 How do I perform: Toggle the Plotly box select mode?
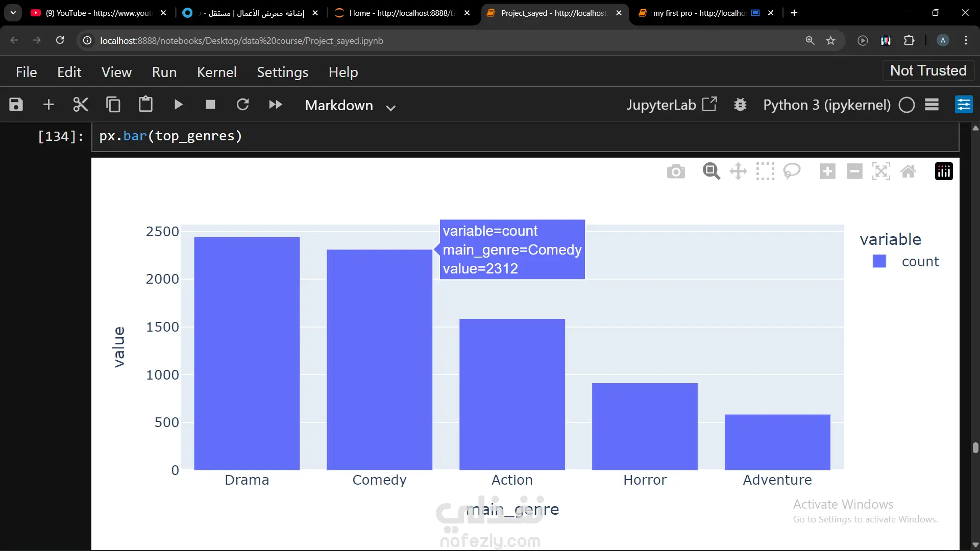(765, 171)
